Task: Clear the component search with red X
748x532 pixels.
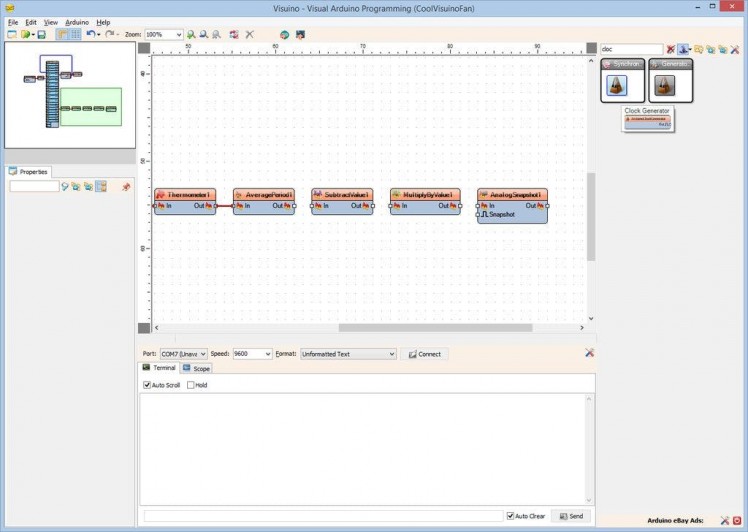Action: click(671, 49)
